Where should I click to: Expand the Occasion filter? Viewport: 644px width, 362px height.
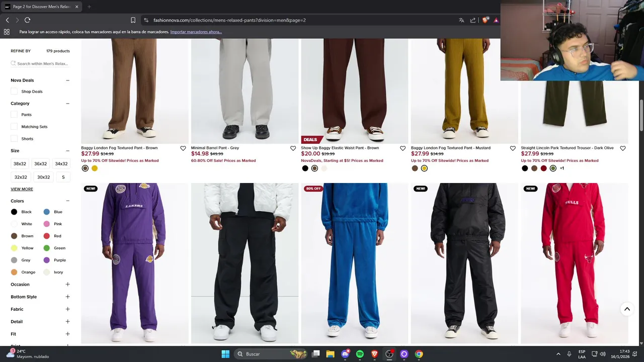pyautogui.click(x=67, y=285)
